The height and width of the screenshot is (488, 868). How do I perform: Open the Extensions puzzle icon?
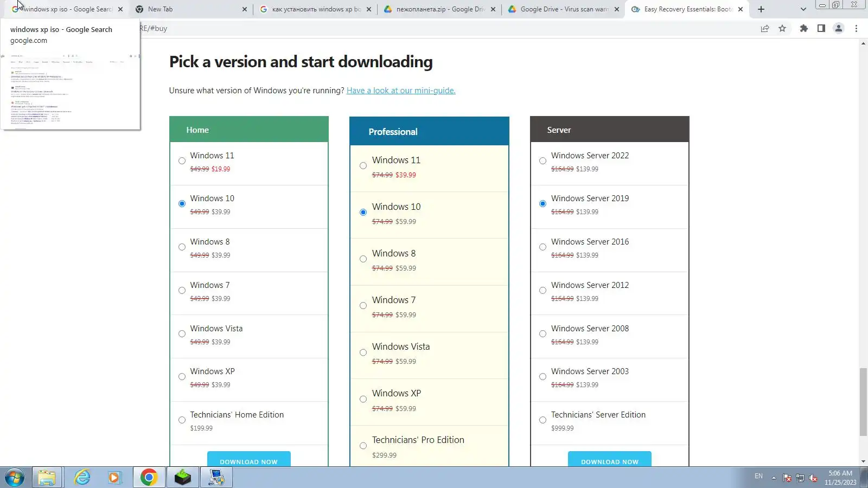(804, 29)
